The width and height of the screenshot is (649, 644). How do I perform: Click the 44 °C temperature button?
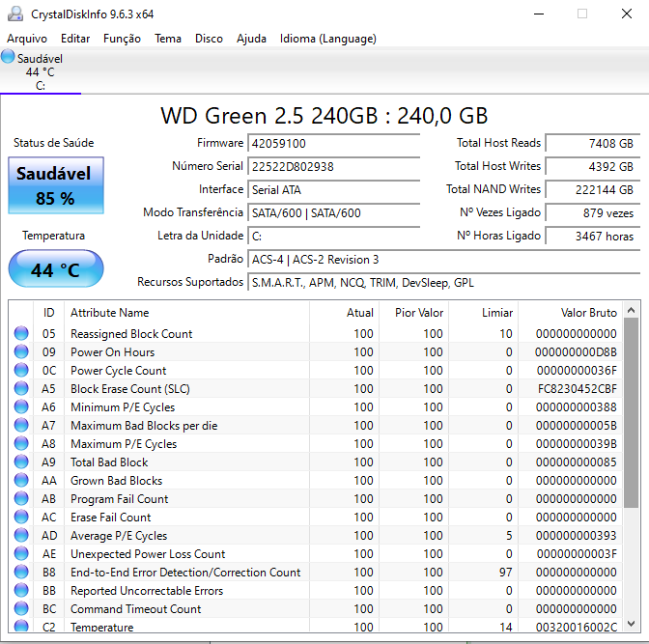[56, 269]
